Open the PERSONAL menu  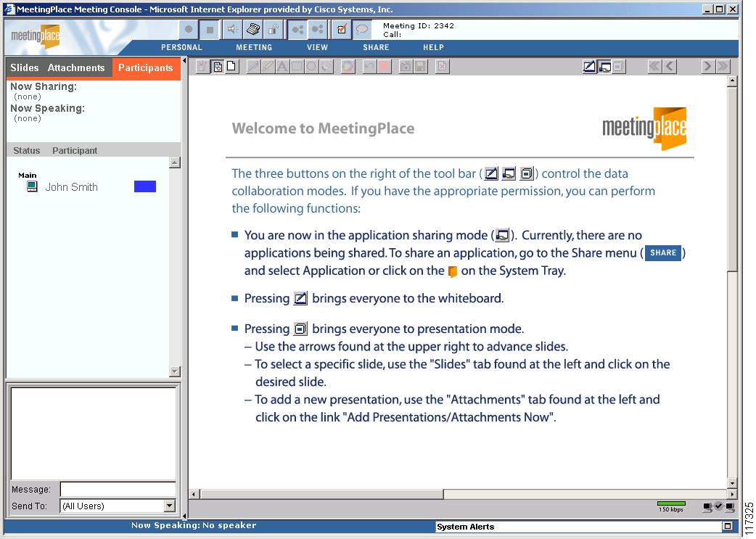tap(181, 47)
